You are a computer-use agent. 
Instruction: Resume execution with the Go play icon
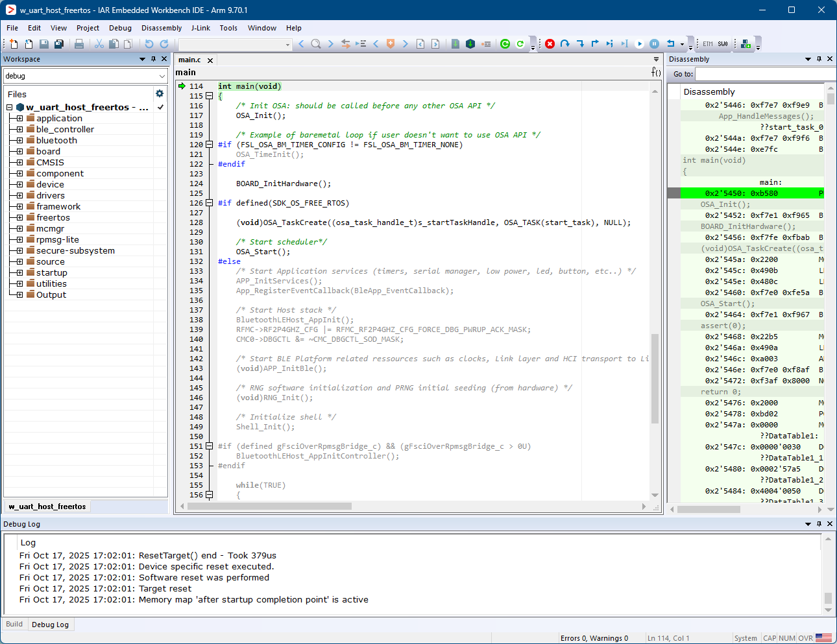[640, 43]
